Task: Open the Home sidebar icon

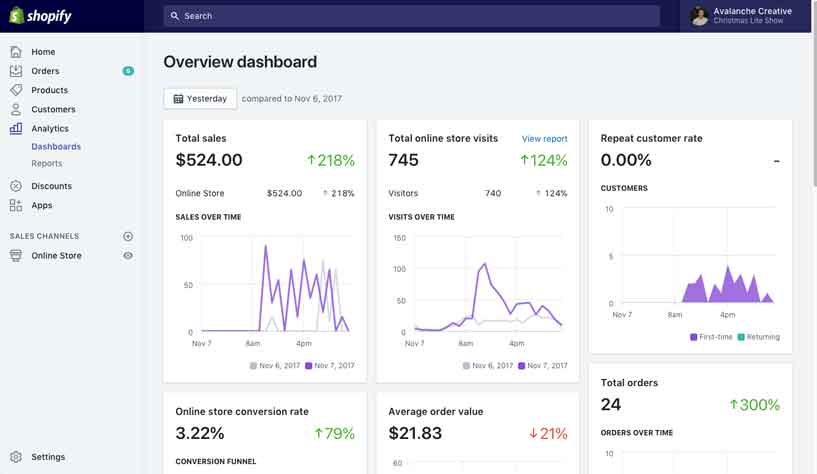Action: pos(16,52)
